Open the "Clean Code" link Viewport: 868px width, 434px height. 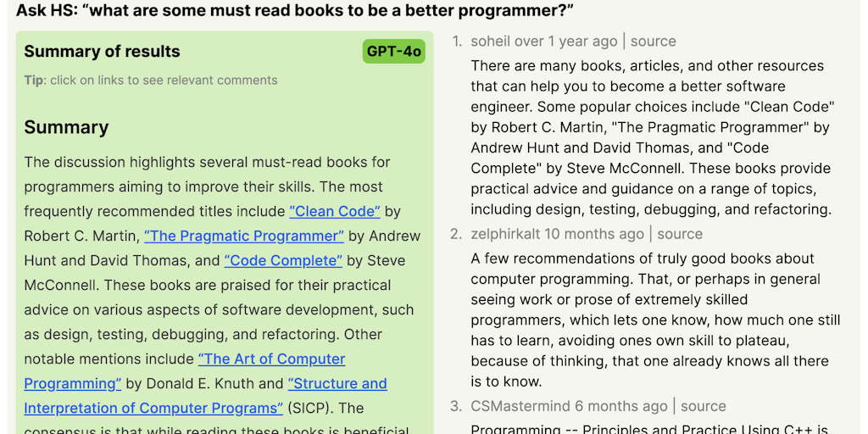point(335,211)
